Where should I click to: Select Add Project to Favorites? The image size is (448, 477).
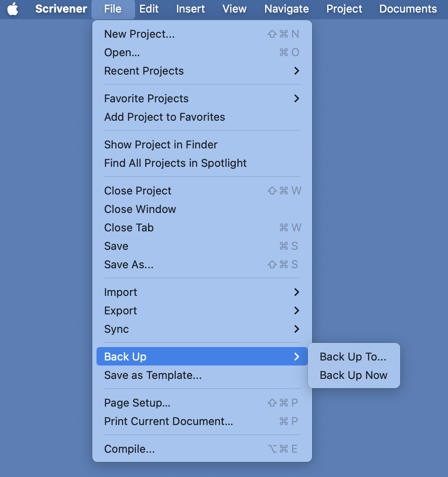click(x=202, y=117)
